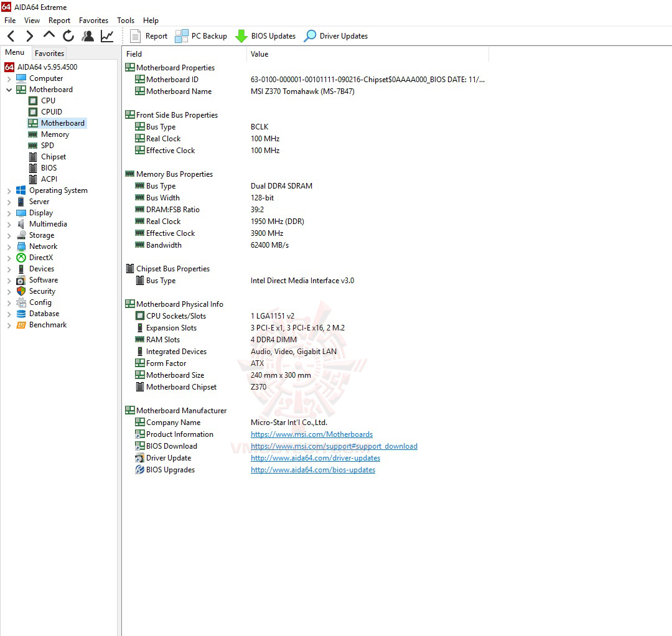
Task: Expand the Computer tree node
Action: pyautogui.click(x=9, y=79)
